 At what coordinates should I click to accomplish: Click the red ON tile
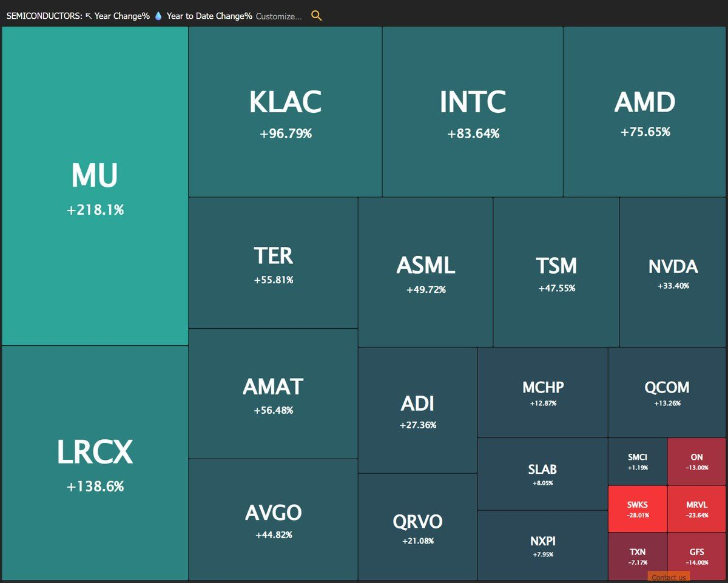[x=696, y=462]
